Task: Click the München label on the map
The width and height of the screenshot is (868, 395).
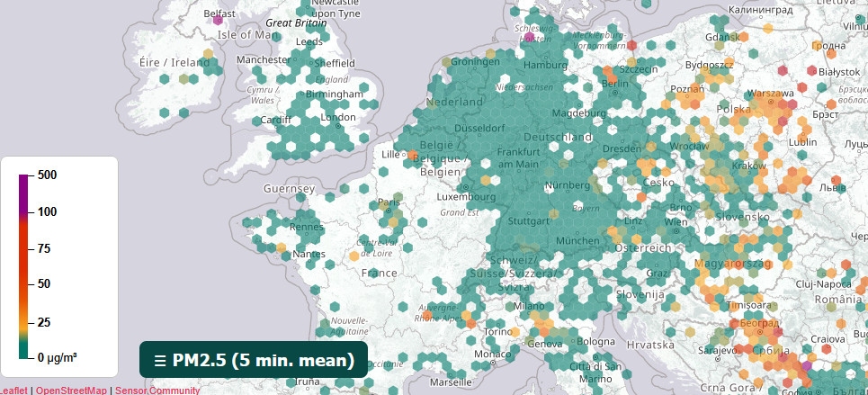Action: pyautogui.click(x=576, y=241)
